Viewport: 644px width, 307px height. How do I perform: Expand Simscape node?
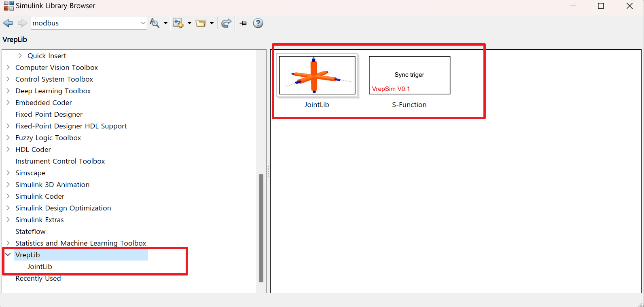click(x=8, y=173)
